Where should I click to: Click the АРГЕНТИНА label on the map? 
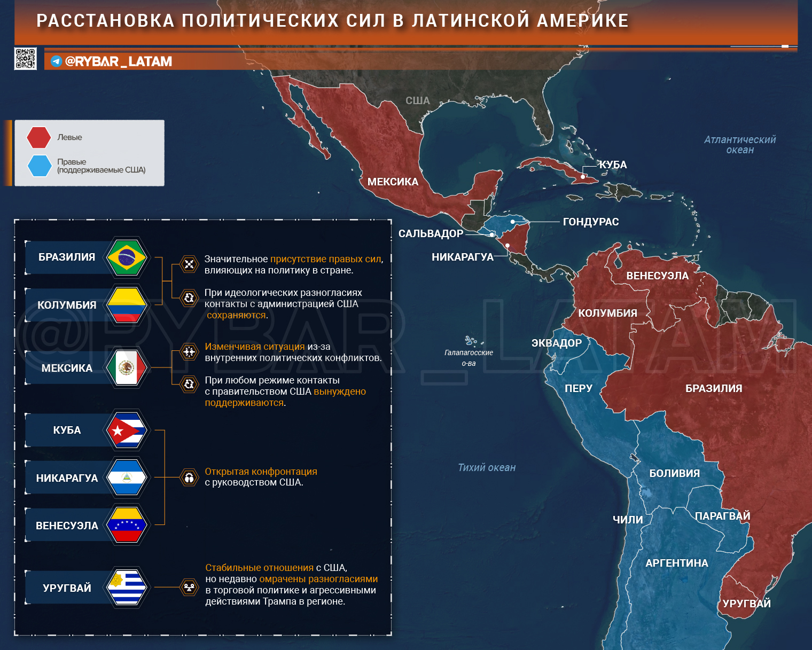[676, 563]
